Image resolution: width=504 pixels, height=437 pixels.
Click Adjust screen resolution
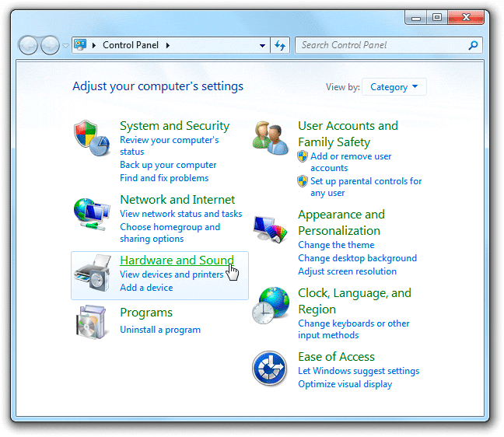click(347, 271)
